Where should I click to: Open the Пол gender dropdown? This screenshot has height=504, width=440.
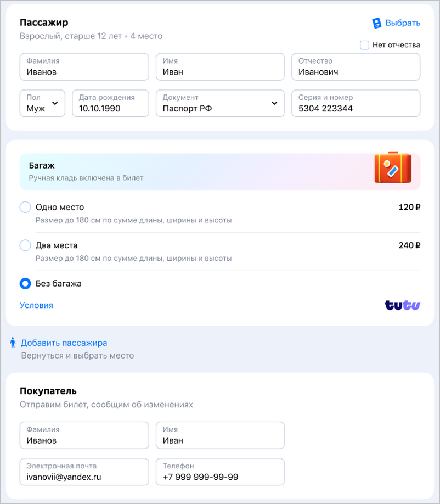coord(42,103)
